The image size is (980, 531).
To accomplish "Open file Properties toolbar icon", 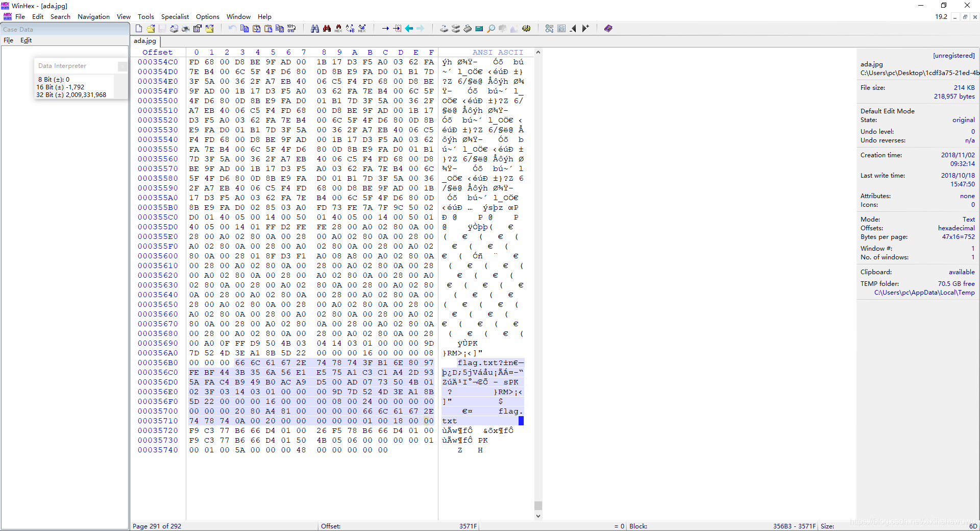I will click(197, 29).
